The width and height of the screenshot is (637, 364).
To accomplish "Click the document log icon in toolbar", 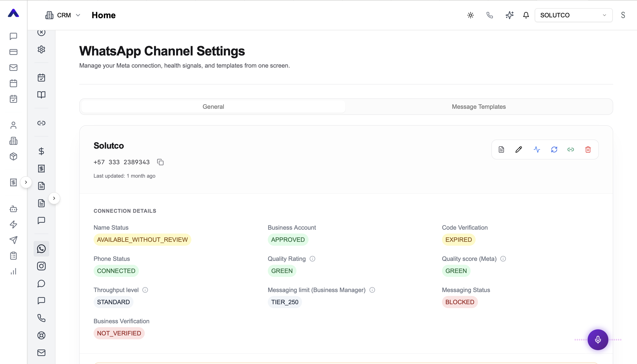I will (501, 149).
